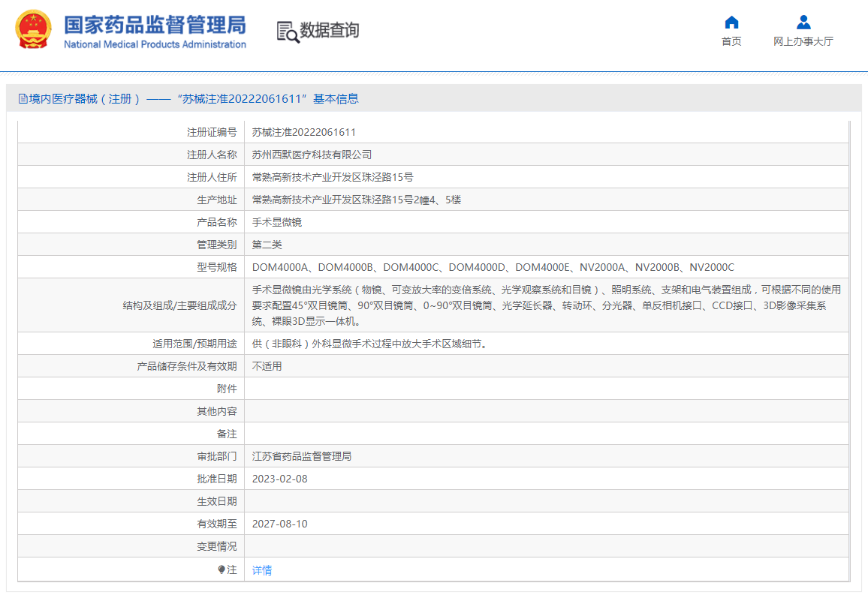This screenshot has height=595, width=868.
Task: Click registrant address 常熟高新技术产业开发区珠泾路15号
Action: [x=333, y=178]
